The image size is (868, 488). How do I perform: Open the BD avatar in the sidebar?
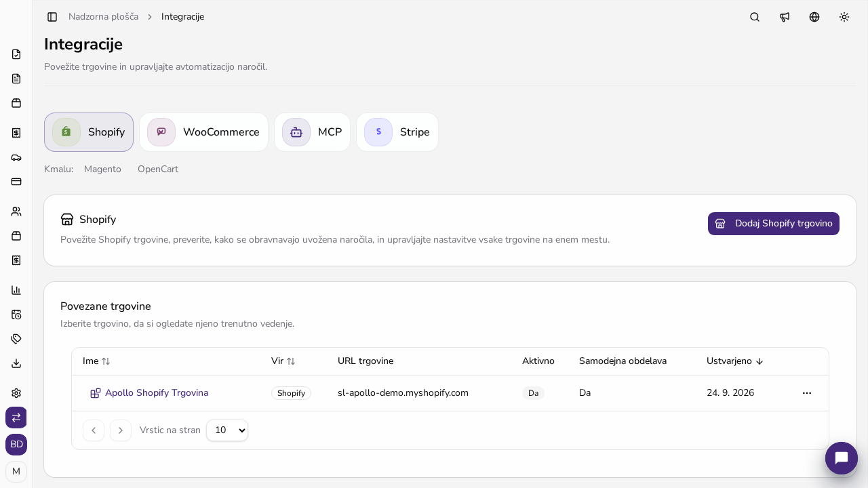pos(16,445)
